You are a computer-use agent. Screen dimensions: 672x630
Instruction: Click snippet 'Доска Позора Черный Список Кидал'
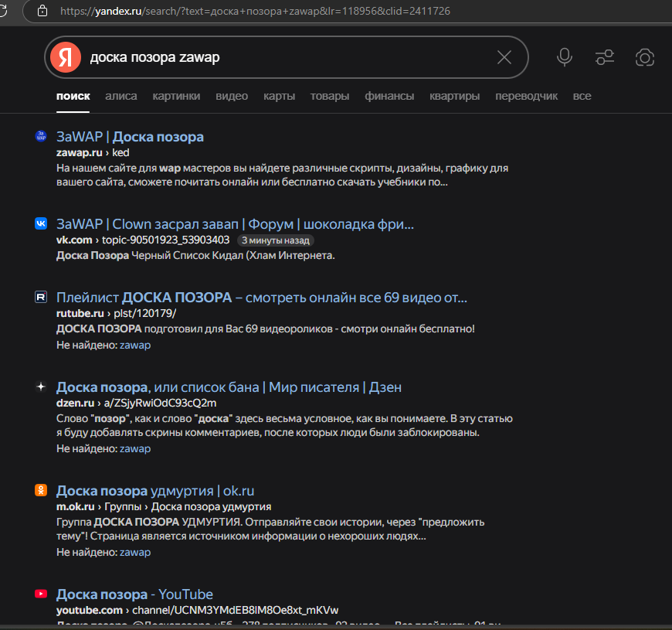pyautogui.click(x=195, y=256)
